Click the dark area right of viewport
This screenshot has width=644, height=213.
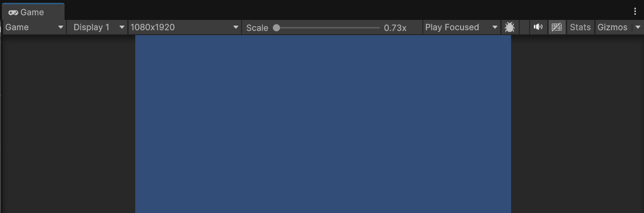click(577, 124)
